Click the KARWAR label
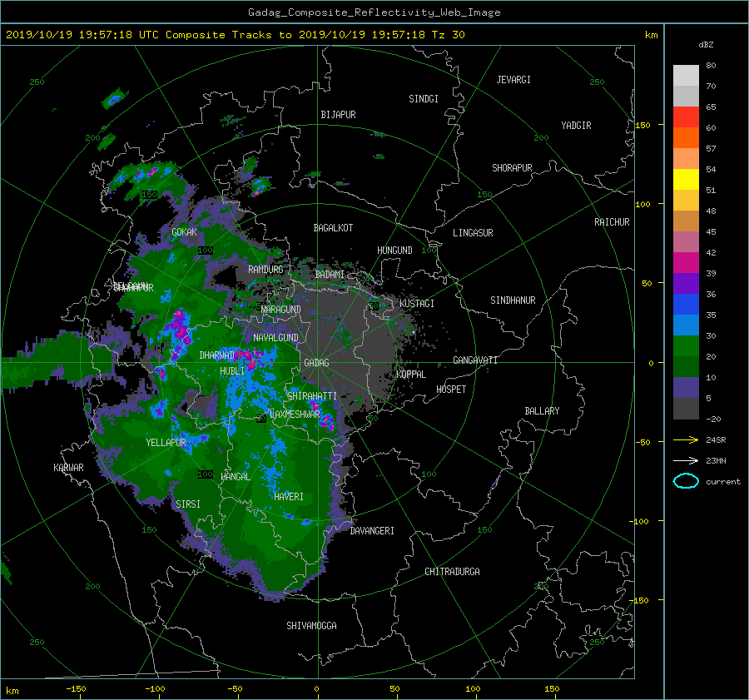 point(68,468)
